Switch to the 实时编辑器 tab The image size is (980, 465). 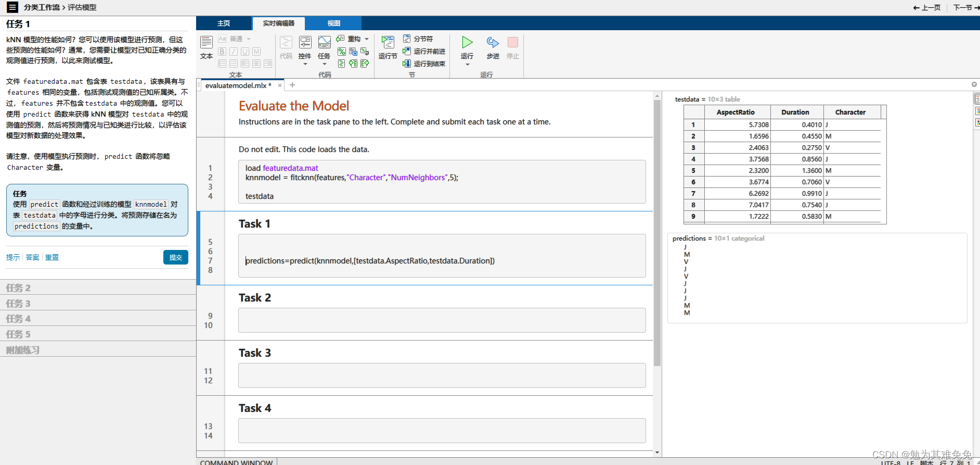pos(279,23)
